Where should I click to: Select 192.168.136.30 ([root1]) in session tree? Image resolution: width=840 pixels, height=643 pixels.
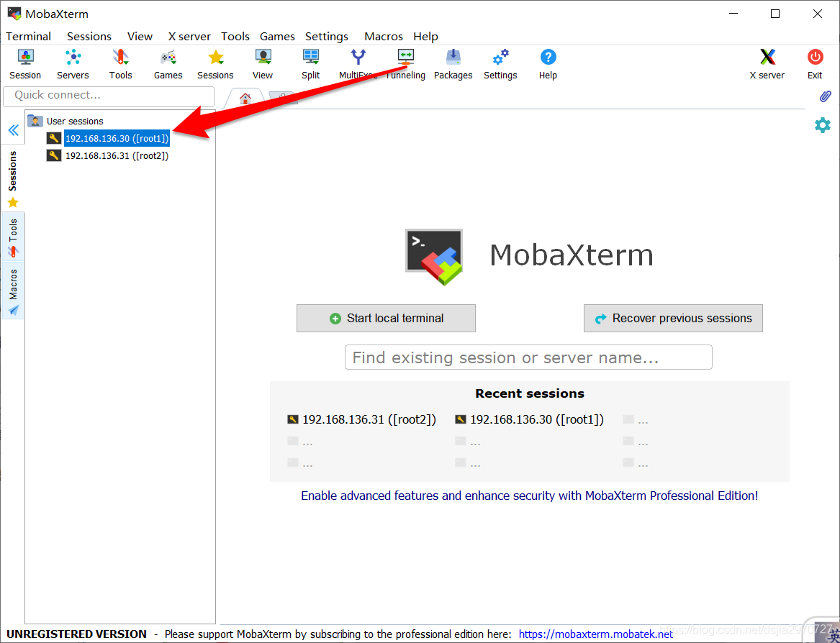(117, 138)
